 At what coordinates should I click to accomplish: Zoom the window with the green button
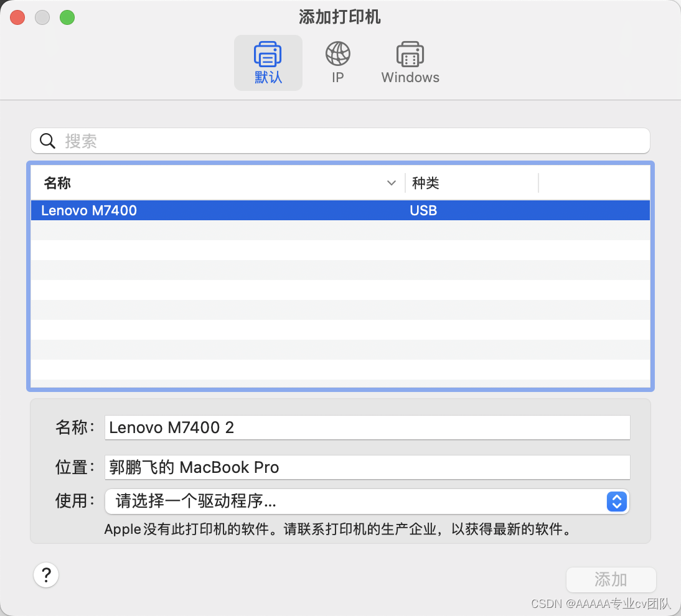(x=67, y=18)
